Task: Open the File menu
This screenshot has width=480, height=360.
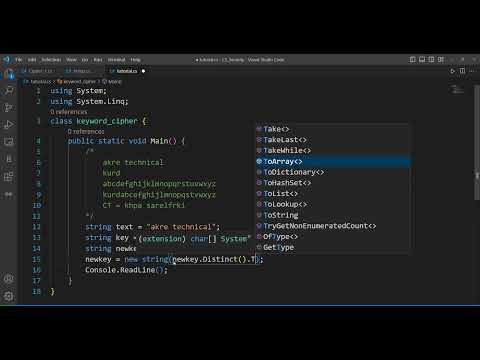Action: [19, 60]
